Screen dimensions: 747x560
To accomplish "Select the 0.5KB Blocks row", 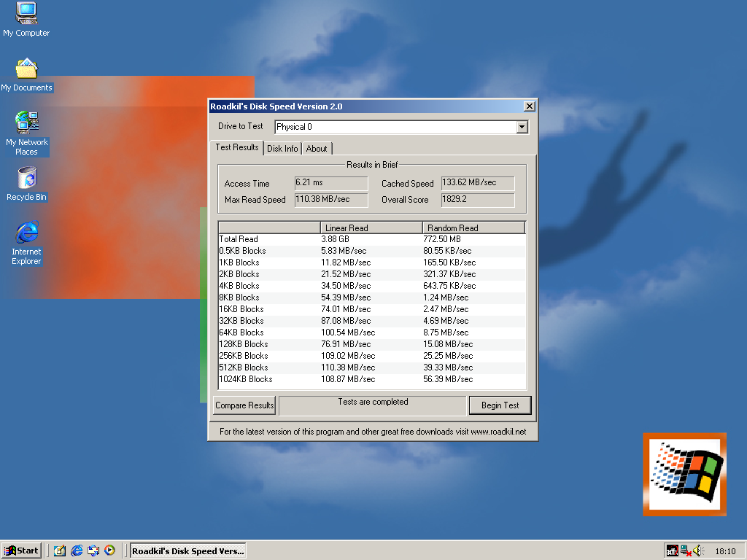I will [x=371, y=251].
